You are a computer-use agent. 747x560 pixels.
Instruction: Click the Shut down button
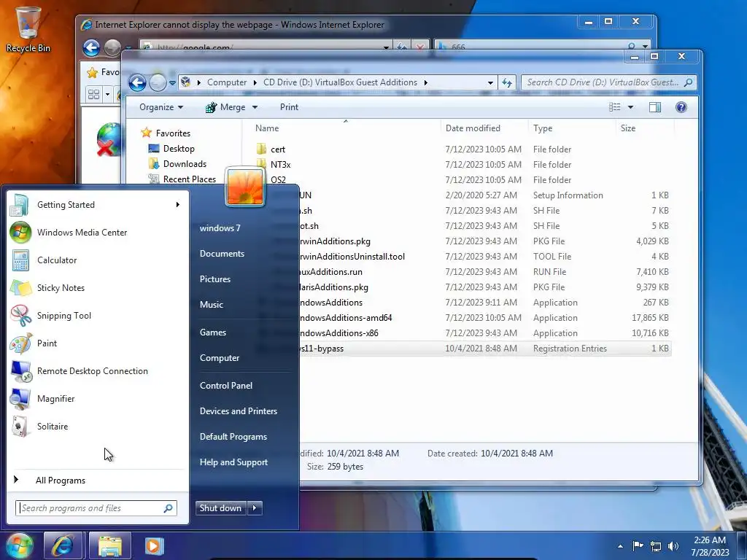click(220, 508)
